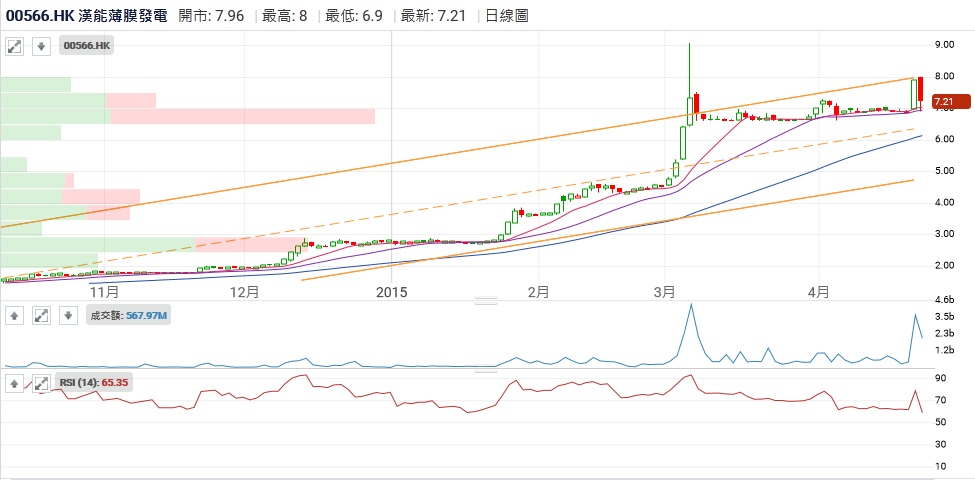Image resolution: width=975 pixels, height=480 pixels.
Task: Move the RSI (14) panel up
Action: pyautogui.click(x=15, y=382)
